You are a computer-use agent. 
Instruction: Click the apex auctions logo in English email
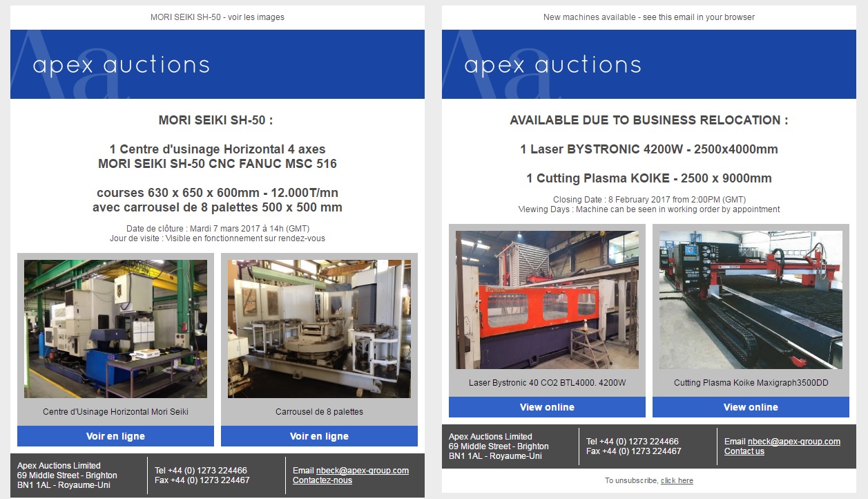point(553,66)
